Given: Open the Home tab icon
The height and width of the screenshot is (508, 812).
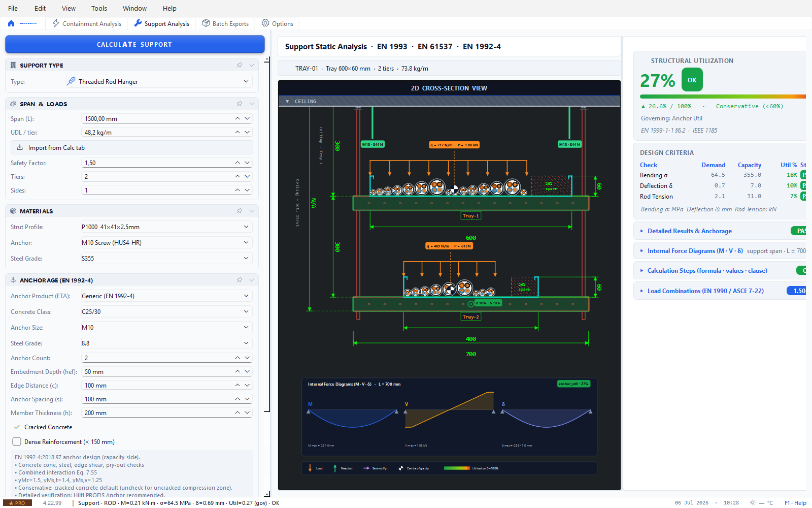Looking at the screenshot, I should click(x=11, y=23).
